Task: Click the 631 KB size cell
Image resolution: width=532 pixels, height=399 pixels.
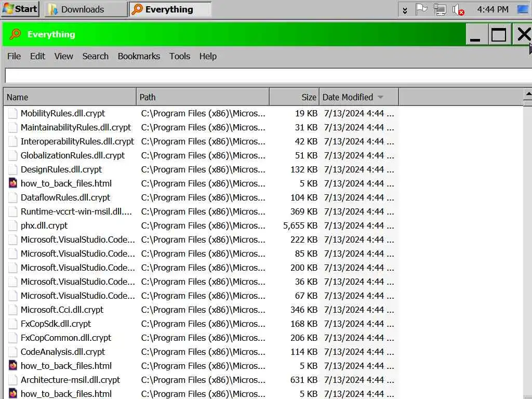Action: [303, 380]
